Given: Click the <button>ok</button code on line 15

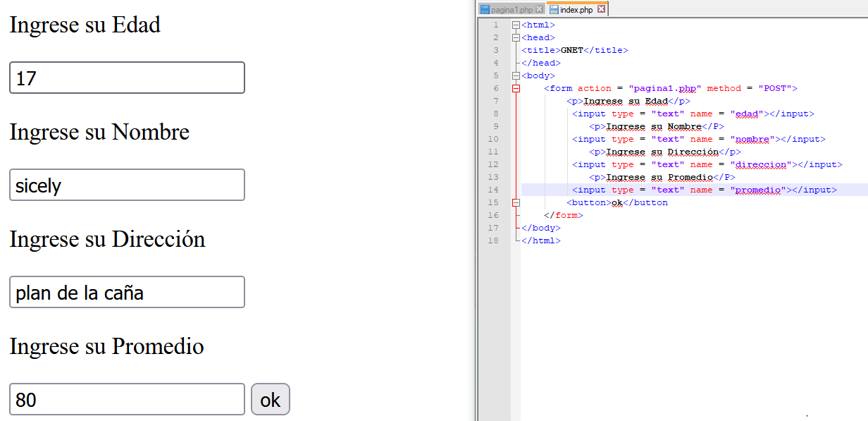Looking at the screenshot, I should point(617,202).
